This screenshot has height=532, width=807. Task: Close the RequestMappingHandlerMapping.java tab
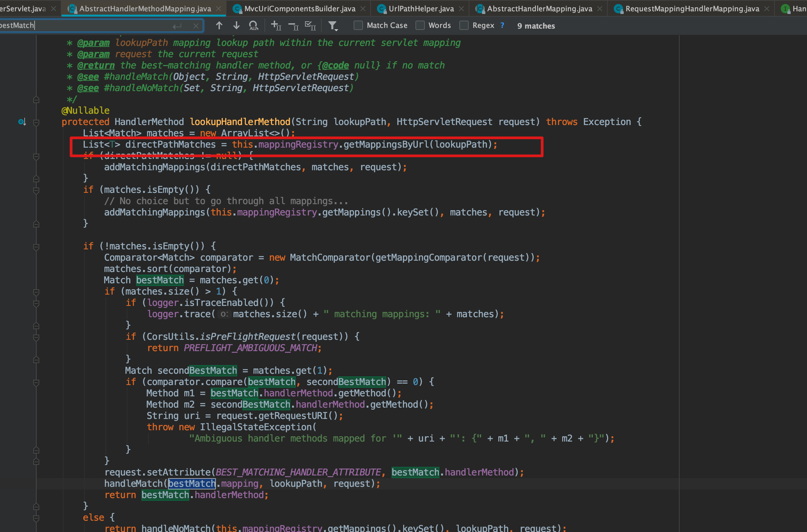767,9
